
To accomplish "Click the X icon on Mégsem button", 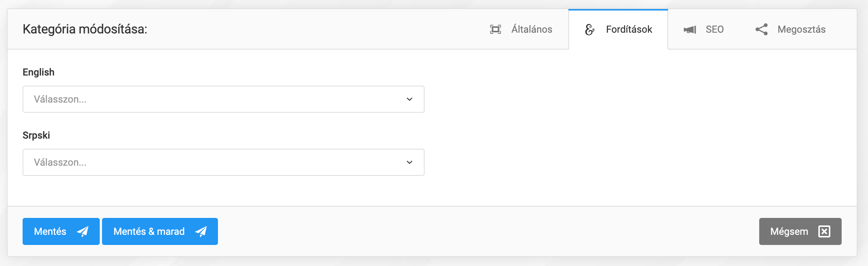I will coord(824,231).
